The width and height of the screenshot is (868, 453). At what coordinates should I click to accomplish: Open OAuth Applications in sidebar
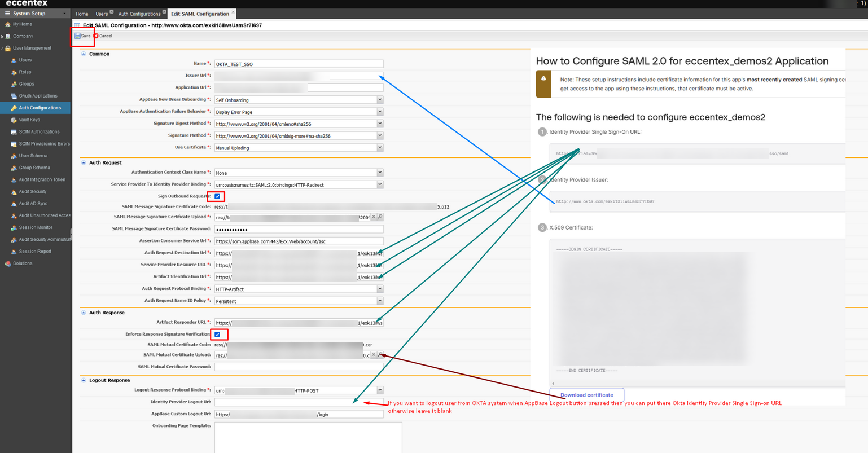tap(38, 96)
